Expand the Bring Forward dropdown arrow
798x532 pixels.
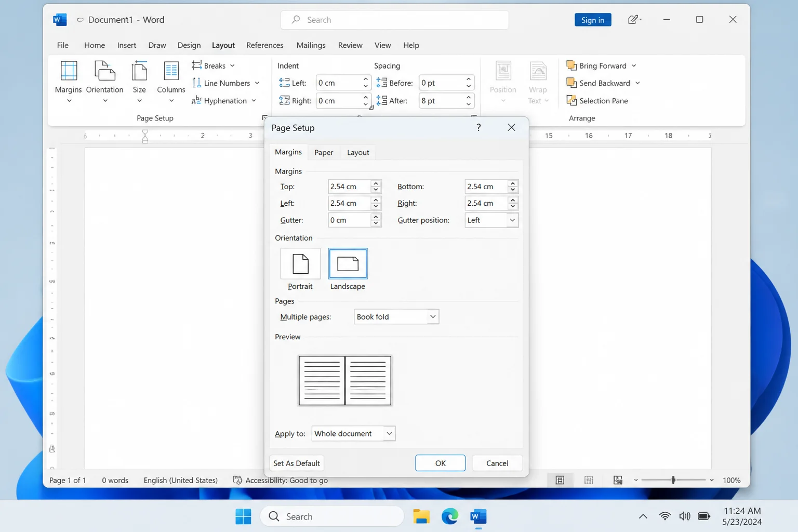(634, 65)
